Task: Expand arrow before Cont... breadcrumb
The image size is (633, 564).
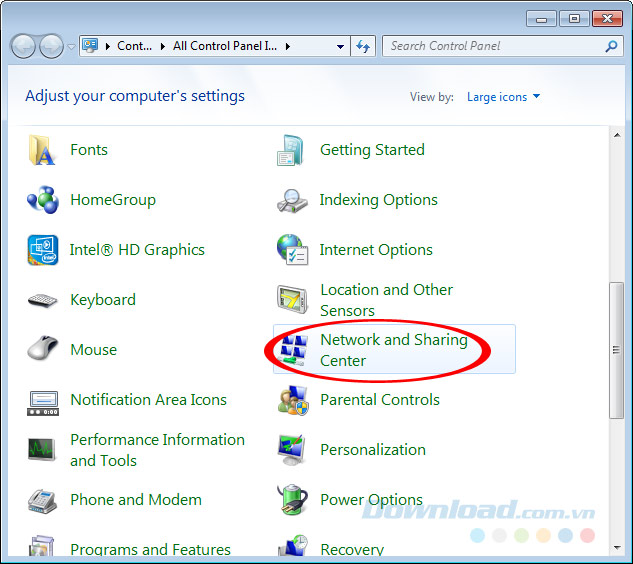Action: click(x=108, y=46)
